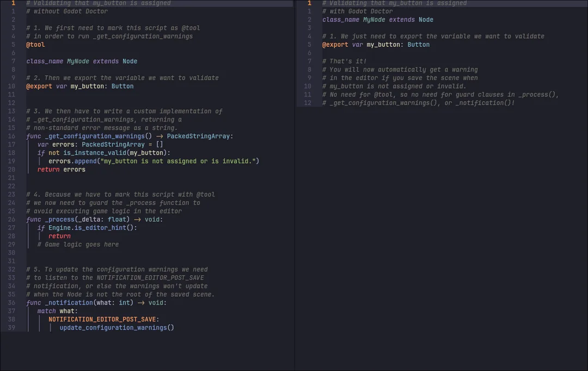The image size is (588, 371).
Task: Click 'class_name MyNode extends Node' in right pane
Action: [x=378, y=20]
